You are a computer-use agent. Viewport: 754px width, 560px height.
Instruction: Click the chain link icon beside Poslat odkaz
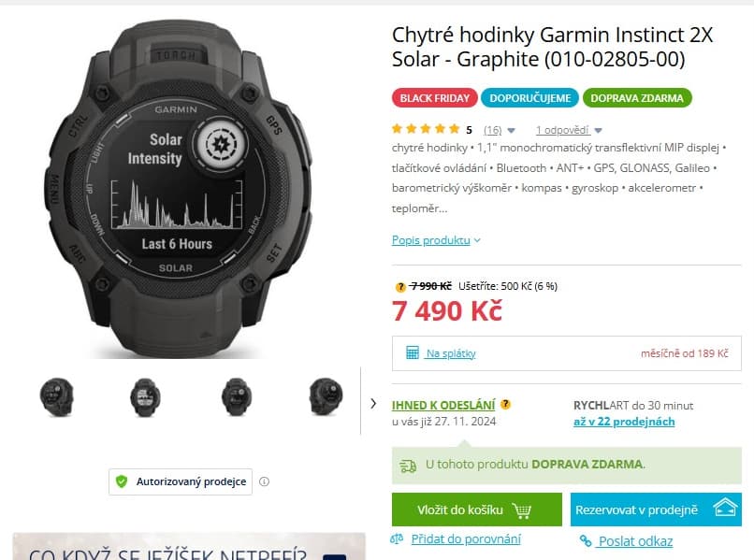[586, 540]
